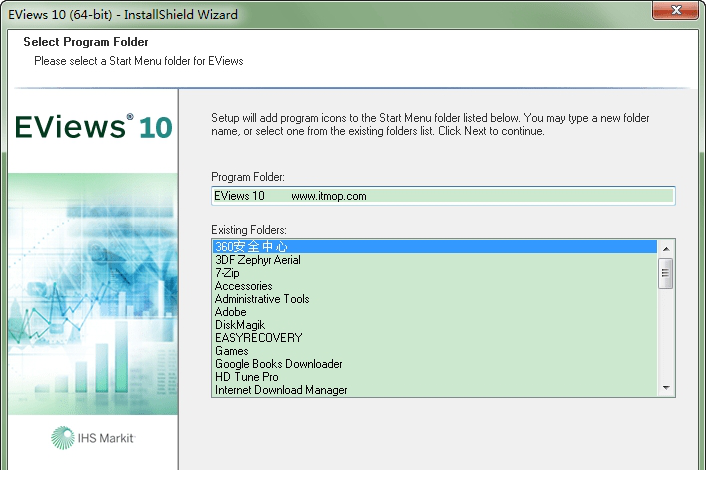The image size is (706, 488).
Task: Click the Existing Folders scrollbar thumb
Action: click(665, 273)
